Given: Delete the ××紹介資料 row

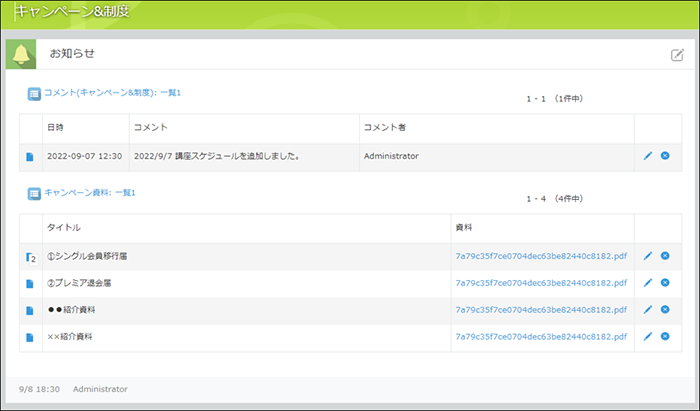Looking at the screenshot, I should pyautogui.click(x=665, y=336).
